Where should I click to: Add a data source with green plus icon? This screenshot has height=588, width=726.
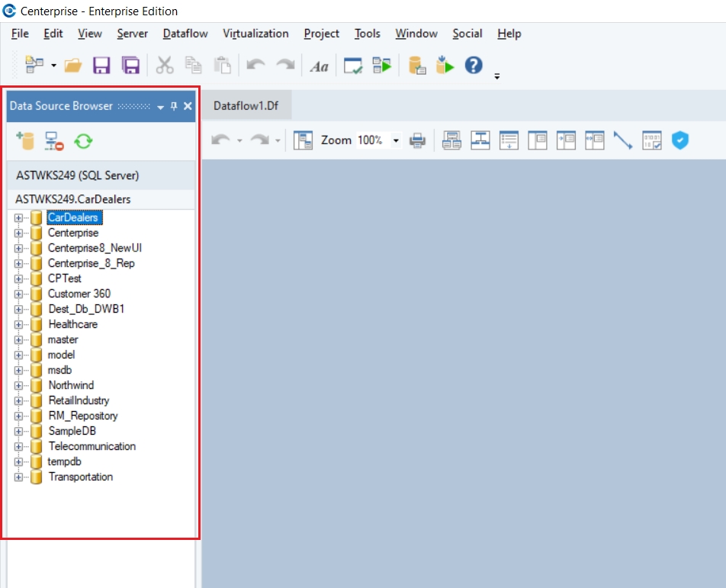pos(25,140)
